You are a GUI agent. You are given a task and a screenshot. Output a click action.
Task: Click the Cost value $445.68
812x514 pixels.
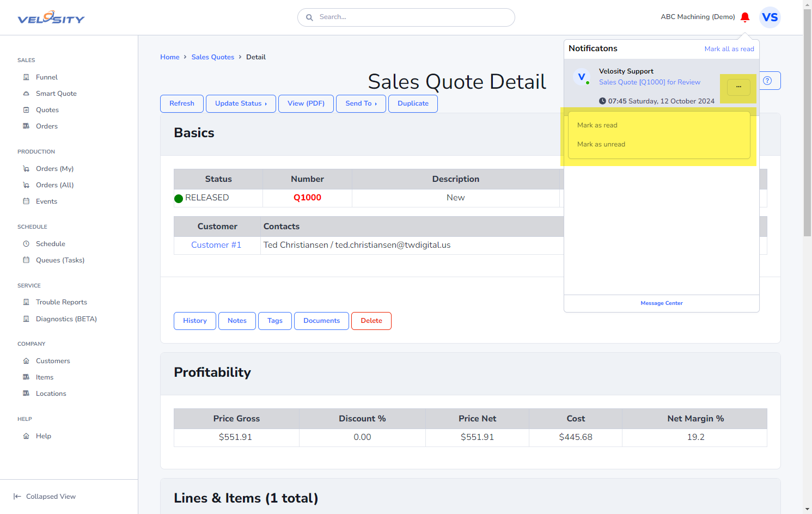576,437
